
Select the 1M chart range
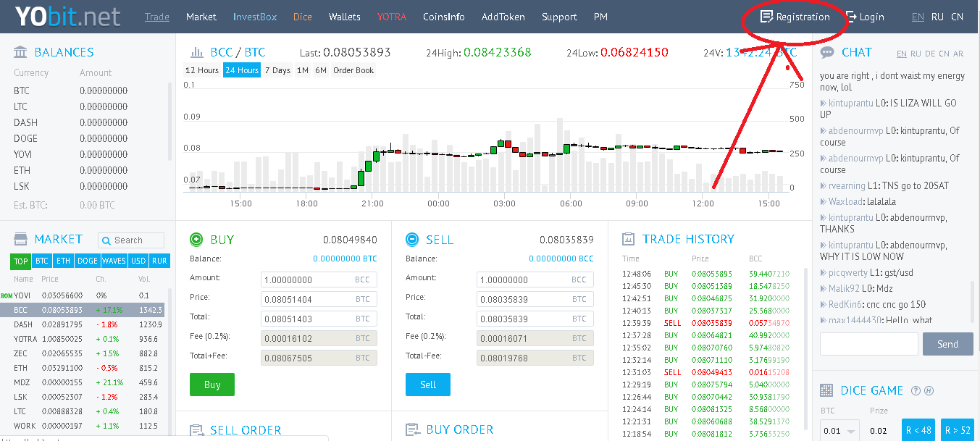point(303,70)
